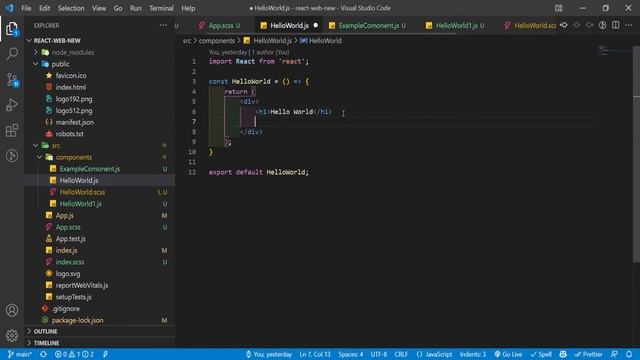Screen dimensions: 640x360
Task: Click UTF-8 encoding in status bar
Action: [x=378, y=354]
